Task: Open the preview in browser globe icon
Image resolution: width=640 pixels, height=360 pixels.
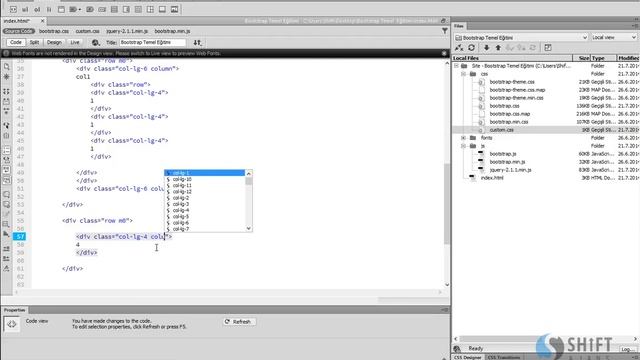Action: click(x=96, y=42)
